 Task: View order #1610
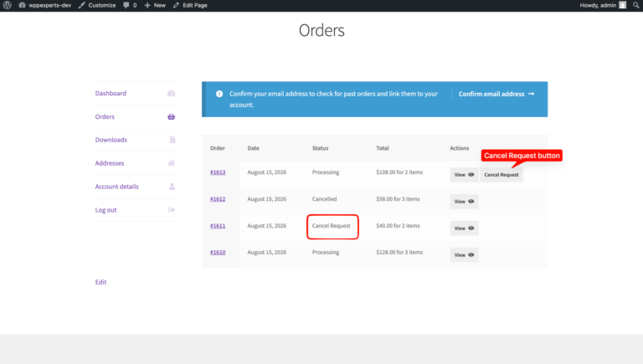(464, 254)
